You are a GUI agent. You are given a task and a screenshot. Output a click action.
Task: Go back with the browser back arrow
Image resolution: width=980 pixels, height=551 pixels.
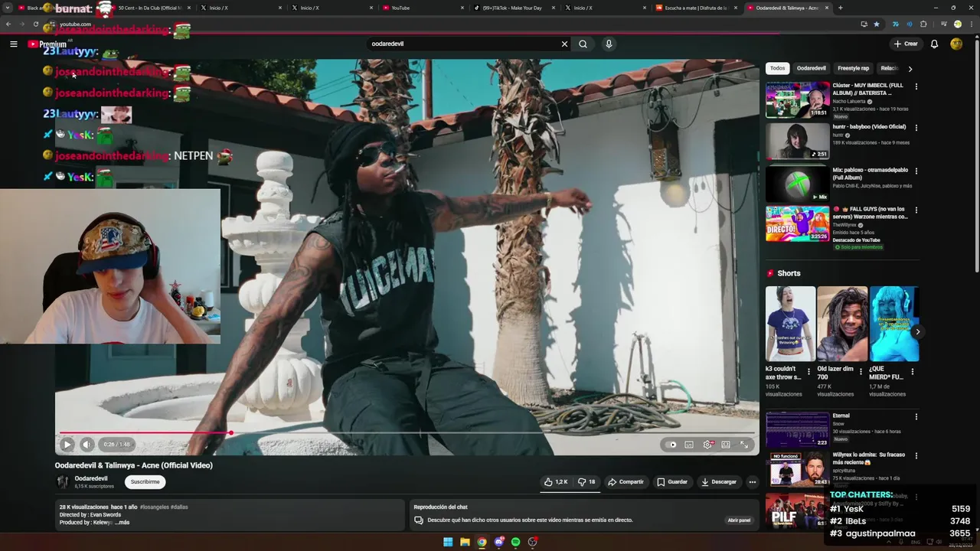click(x=8, y=24)
